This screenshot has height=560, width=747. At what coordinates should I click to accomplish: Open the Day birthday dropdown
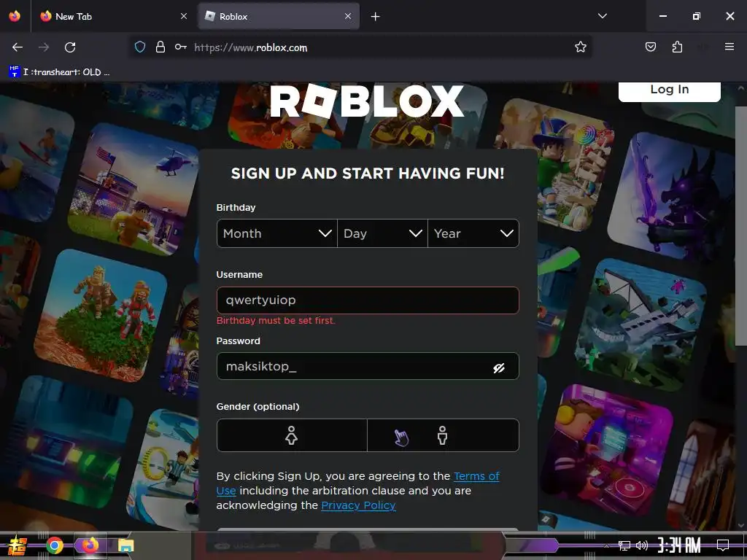(382, 233)
